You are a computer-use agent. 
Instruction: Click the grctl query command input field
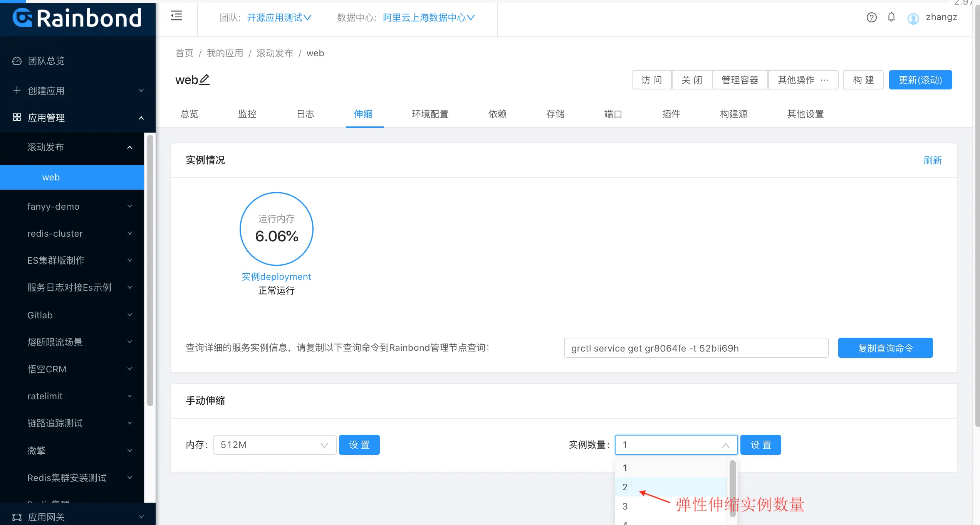696,348
